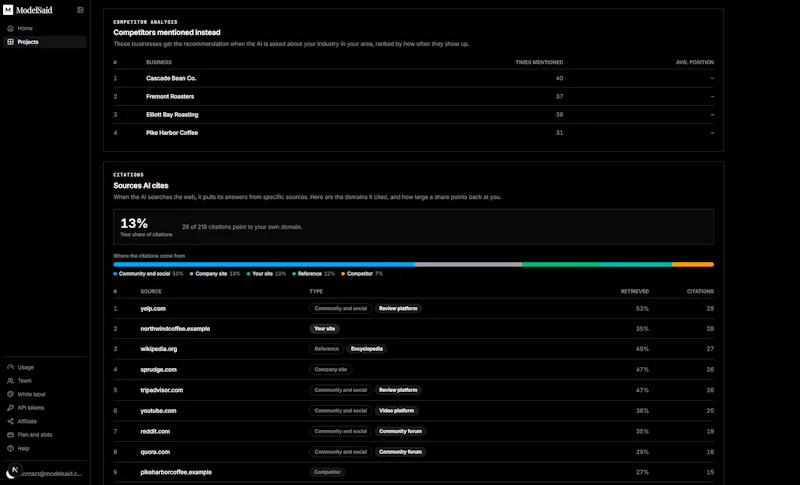The height and width of the screenshot is (485, 800).
Task: Click the Plan and slots card icon
Action: tap(10, 435)
